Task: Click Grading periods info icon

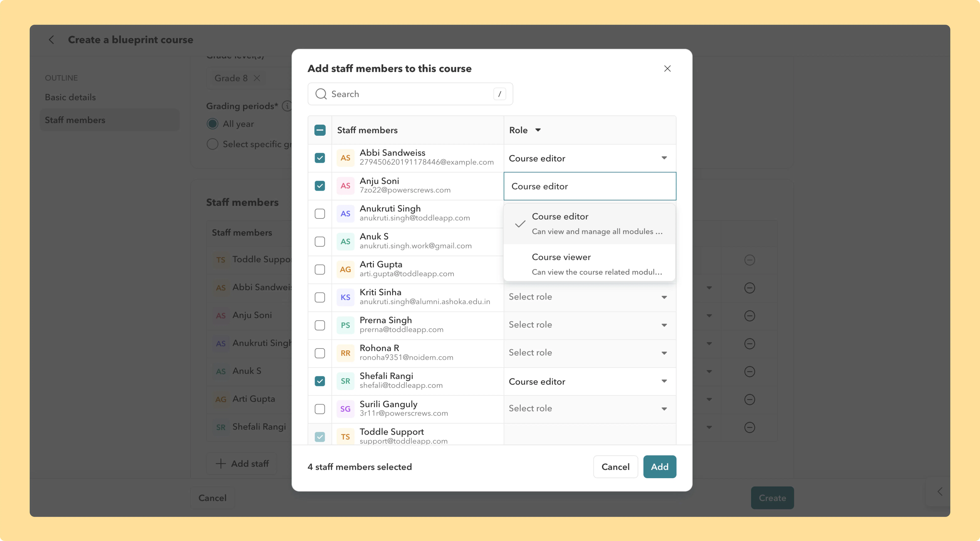Action: pos(287,106)
